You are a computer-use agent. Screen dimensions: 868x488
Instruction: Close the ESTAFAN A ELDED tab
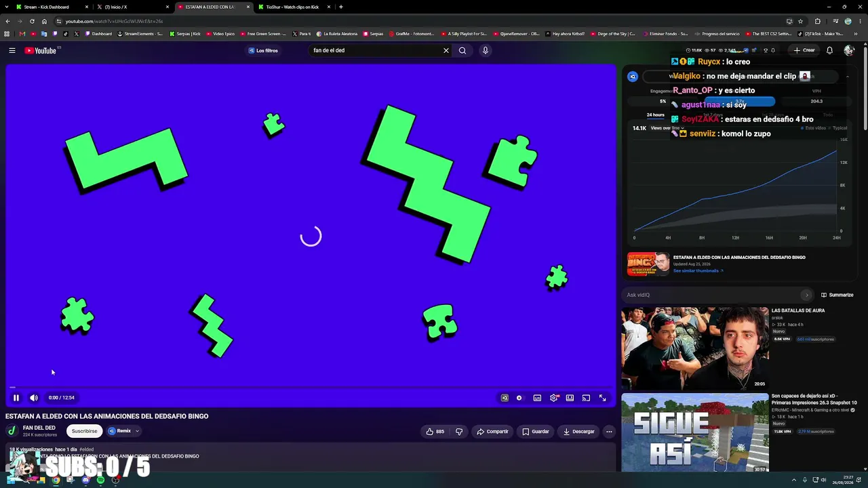[248, 7]
